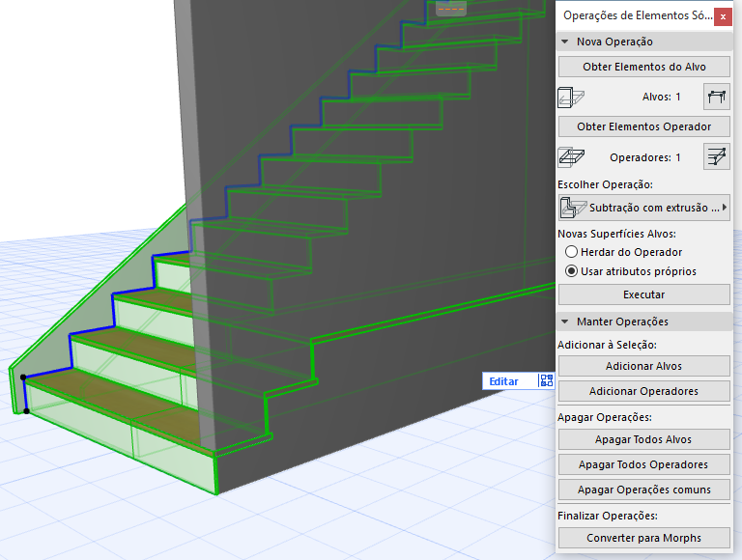Select the Usar atributos próprios radio option

tap(571, 271)
